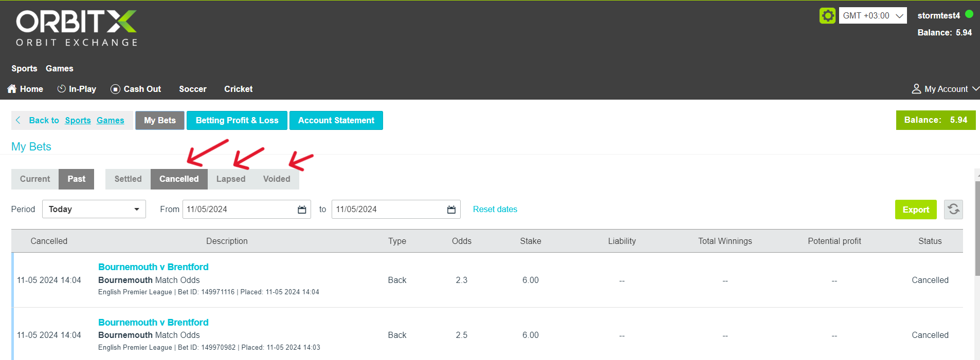Click the My Account person icon
980x360 pixels.
tap(916, 89)
